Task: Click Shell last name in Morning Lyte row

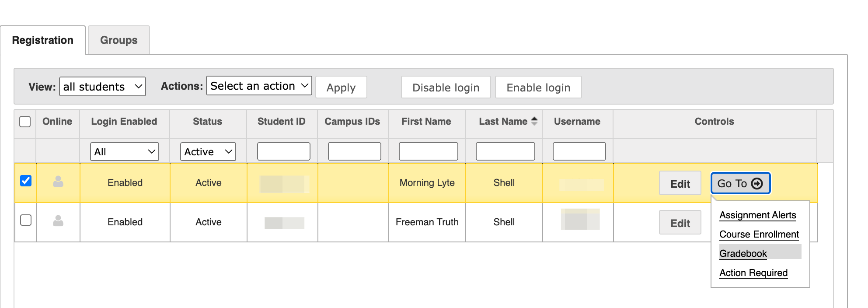Action: (x=504, y=183)
